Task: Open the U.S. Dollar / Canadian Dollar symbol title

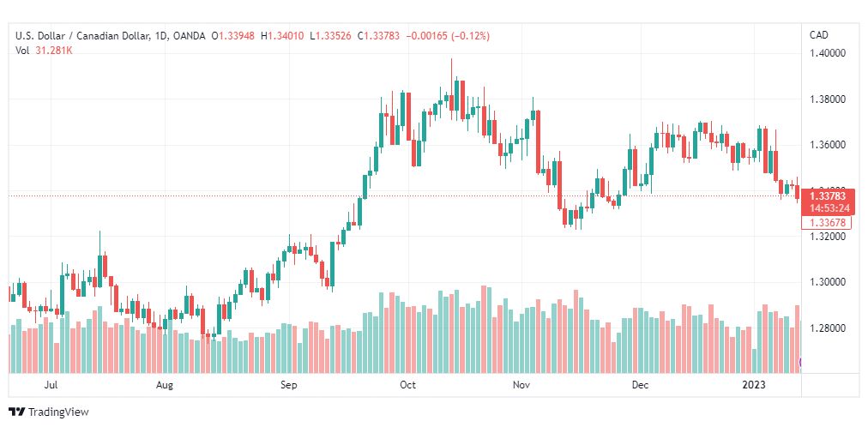Action: 82,37
